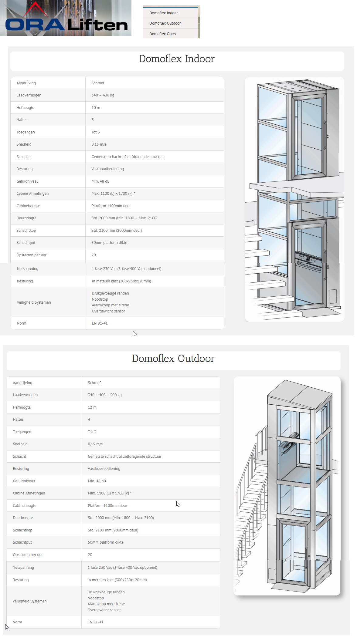
Task: Click Indoor Opstarten per uur value 20
Action: coord(94,255)
